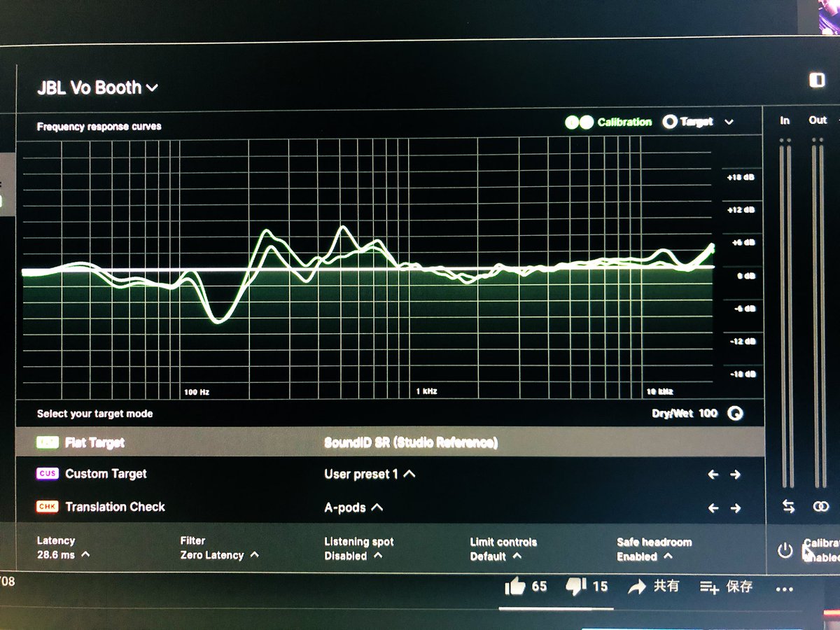The width and height of the screenshot is (840, 630).
Task: Go to next Custom Target preset arrow
Action: point(735,475)
